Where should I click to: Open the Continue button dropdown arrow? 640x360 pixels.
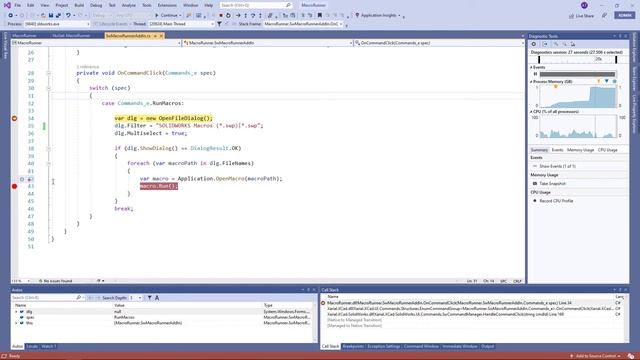pyautogui.click(x=180, y=16)
